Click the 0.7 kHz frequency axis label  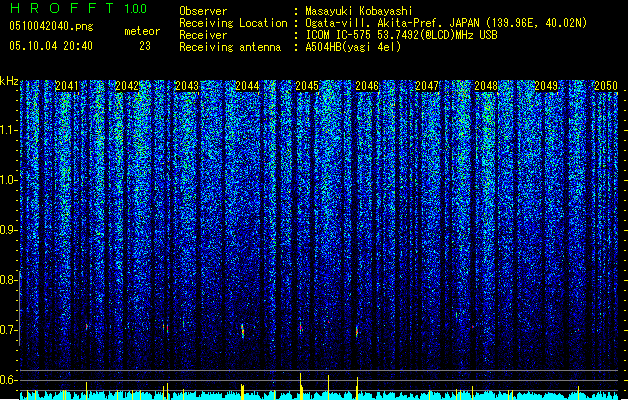coord(9,330)
